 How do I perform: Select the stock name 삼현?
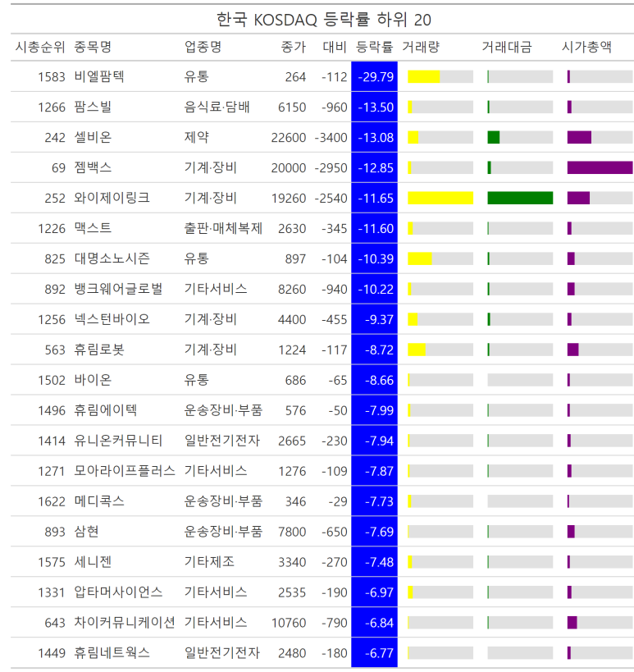point(86,532)
